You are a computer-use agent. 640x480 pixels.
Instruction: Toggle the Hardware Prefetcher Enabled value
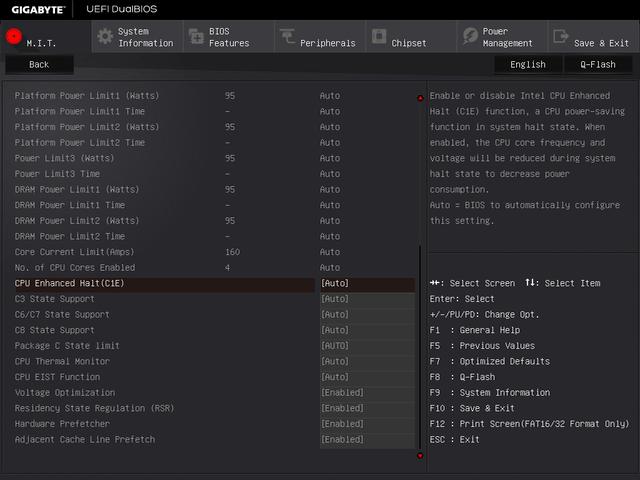366,424
